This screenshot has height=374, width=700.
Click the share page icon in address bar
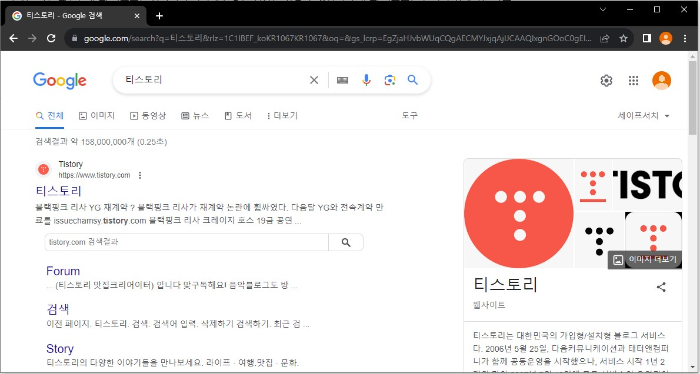click(x=605, y=39)
